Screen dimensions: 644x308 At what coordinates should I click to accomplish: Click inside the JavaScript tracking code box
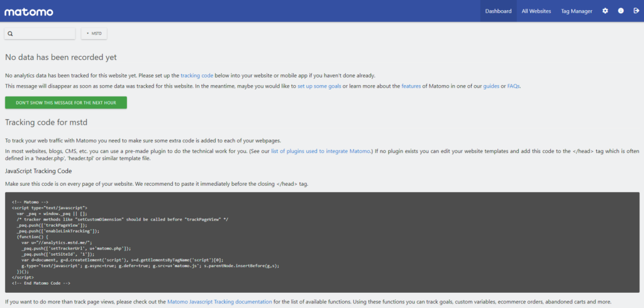pos(322,242)
